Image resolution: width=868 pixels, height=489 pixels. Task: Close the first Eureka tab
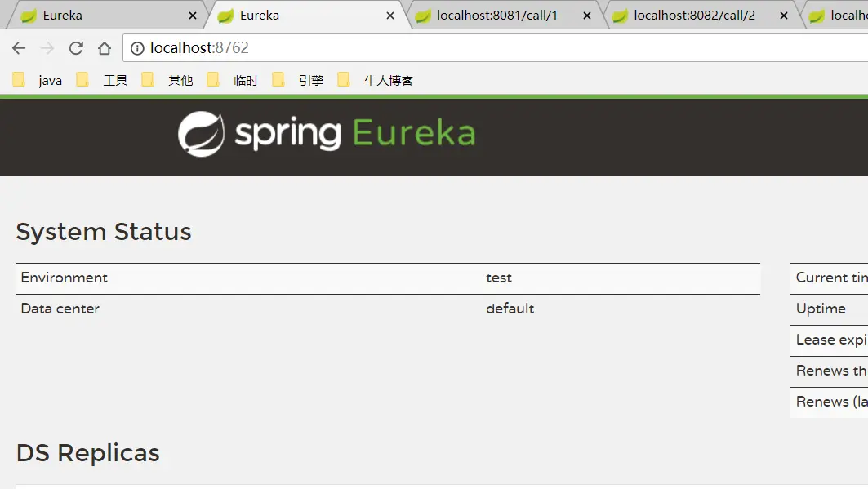coord(193,16)
